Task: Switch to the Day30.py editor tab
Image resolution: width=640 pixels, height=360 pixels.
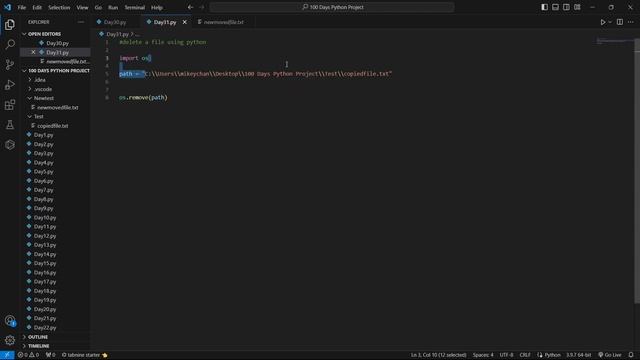Action: pyautogui.click(x=116, y=22)
